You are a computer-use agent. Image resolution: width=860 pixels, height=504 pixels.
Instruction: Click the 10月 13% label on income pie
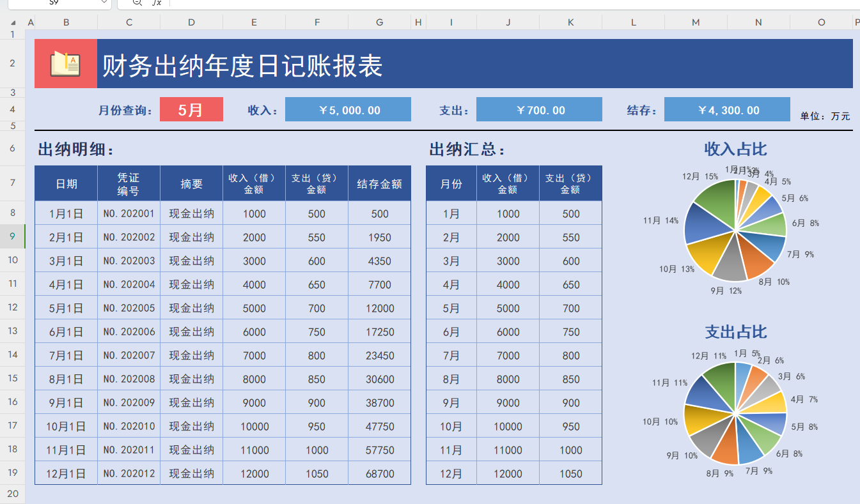(677, 269)
